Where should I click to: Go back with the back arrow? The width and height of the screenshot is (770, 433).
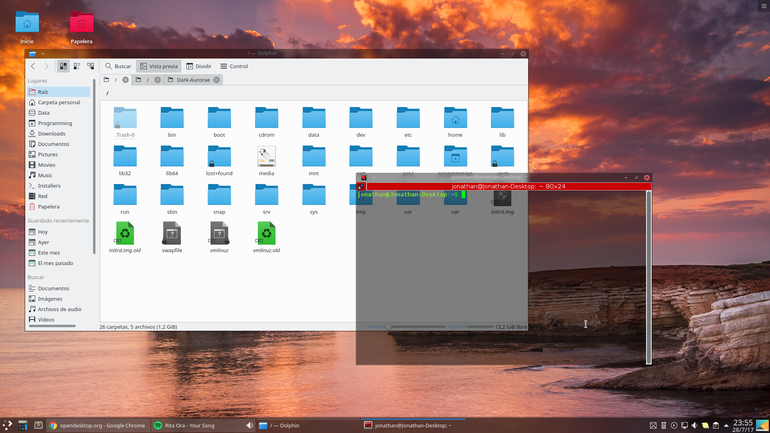coord(33,66)
